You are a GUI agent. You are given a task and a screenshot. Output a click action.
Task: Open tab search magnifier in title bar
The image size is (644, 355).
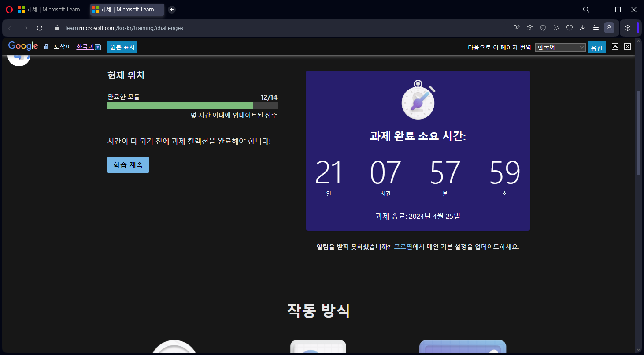(586, 10)
